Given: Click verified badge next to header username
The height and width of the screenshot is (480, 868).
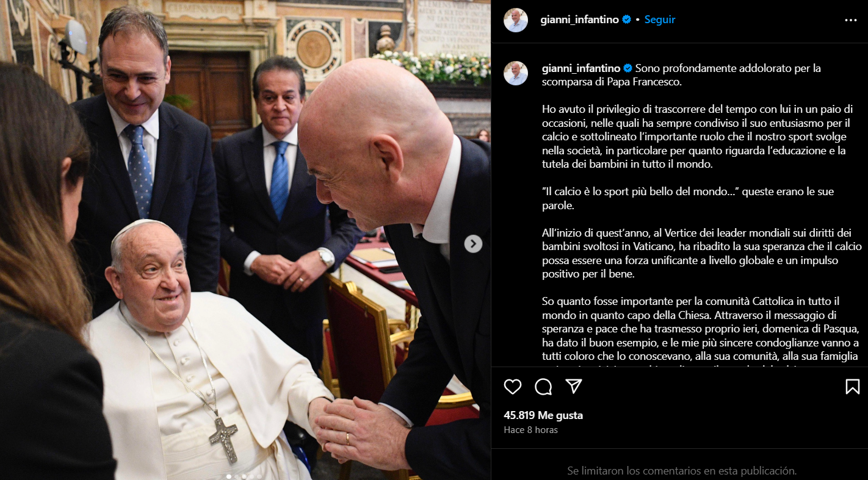Looking at the screenshot, I should (626, 20).
